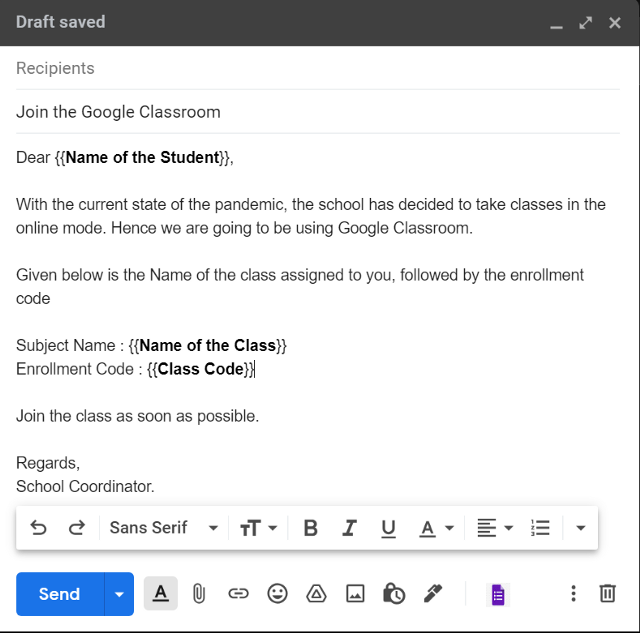Image resolution: width=640 pixels, height=633 pixels.
Task: Click the Recipients field
Action: click(x=318, y=68)
